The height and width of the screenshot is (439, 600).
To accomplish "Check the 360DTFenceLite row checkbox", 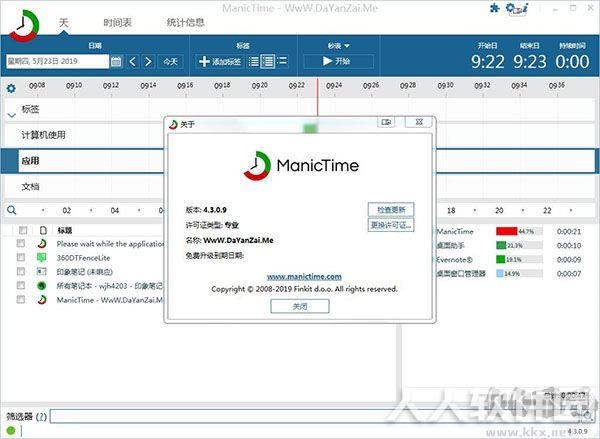I will pyautogui.click(x=21, y=258).
